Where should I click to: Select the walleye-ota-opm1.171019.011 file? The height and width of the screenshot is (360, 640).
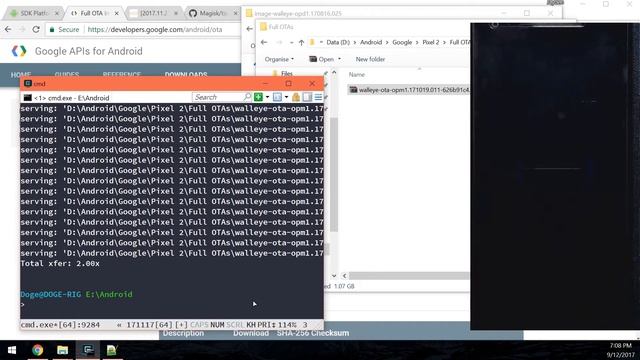coord(409,89)
